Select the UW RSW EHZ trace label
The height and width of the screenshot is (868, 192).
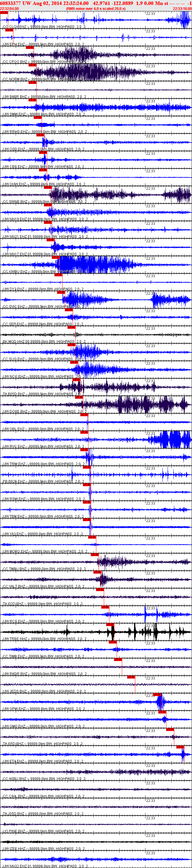click(44, 500)
